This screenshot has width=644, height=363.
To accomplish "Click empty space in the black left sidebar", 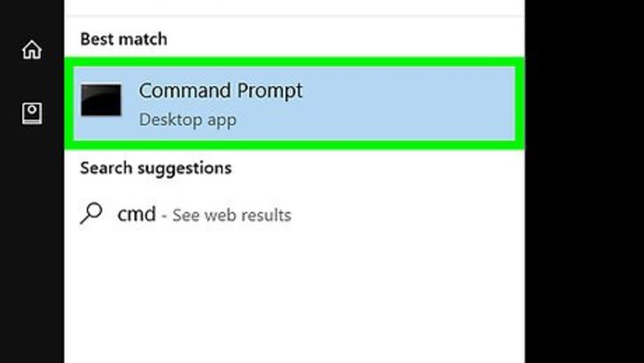I will click(x=31, y=247).
